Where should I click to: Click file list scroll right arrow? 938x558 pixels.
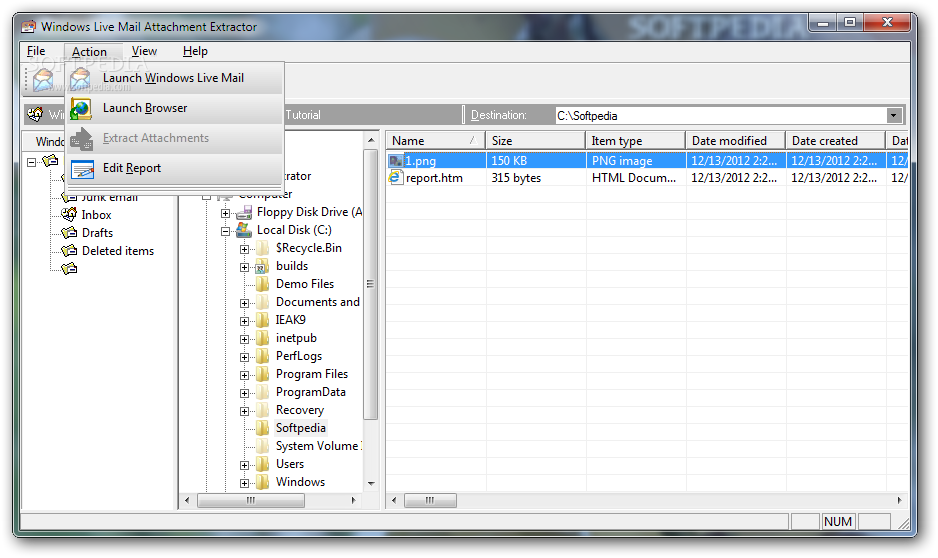pyautogui.click(x=899, y=500)
